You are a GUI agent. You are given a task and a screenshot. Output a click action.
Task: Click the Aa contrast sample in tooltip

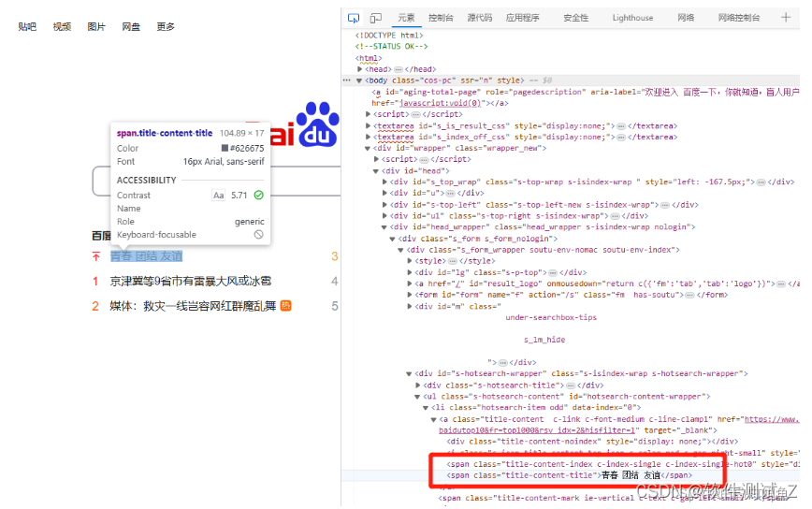click(x=219, y=196)
